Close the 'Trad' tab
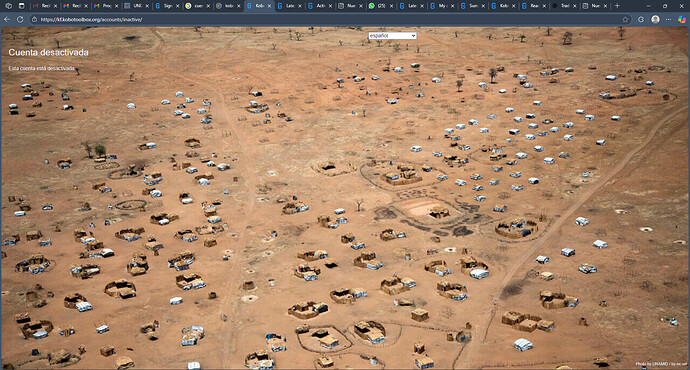Viewport: 690px width, 370px height. tap(575, 6)
